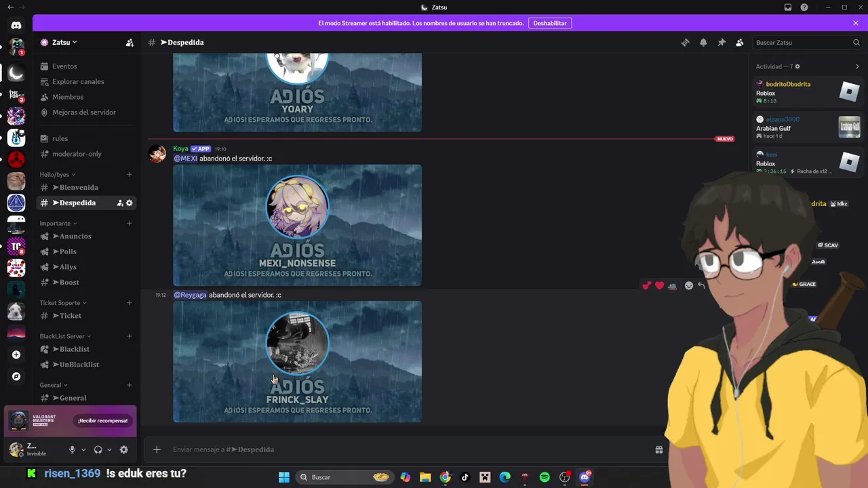Click the Deshabilitar streamer mode button

(549, 23)
